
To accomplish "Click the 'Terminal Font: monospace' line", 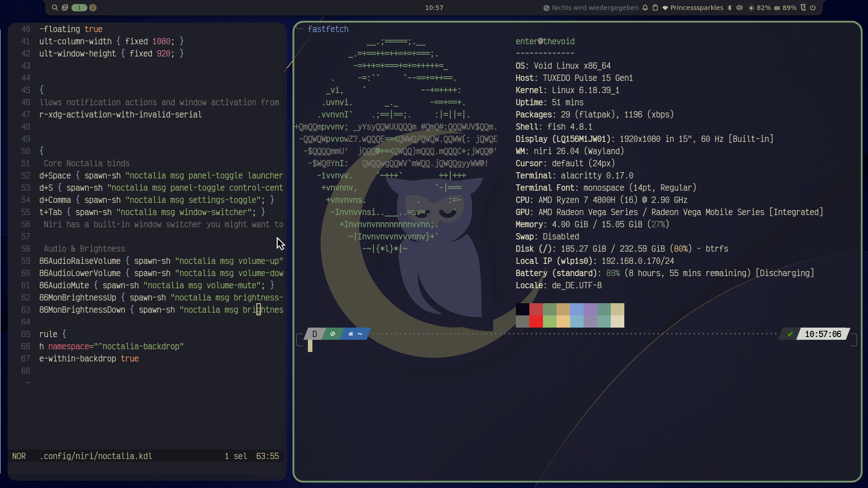I will 606,188.
